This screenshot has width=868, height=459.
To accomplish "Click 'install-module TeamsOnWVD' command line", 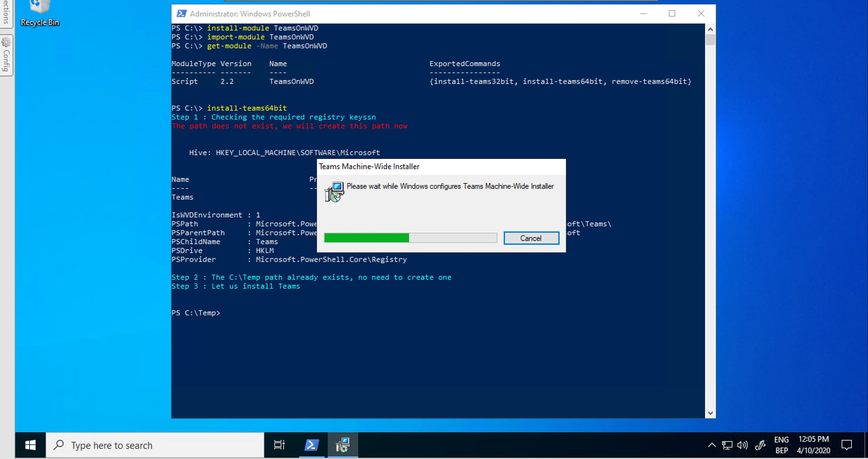I will [245, 28].
